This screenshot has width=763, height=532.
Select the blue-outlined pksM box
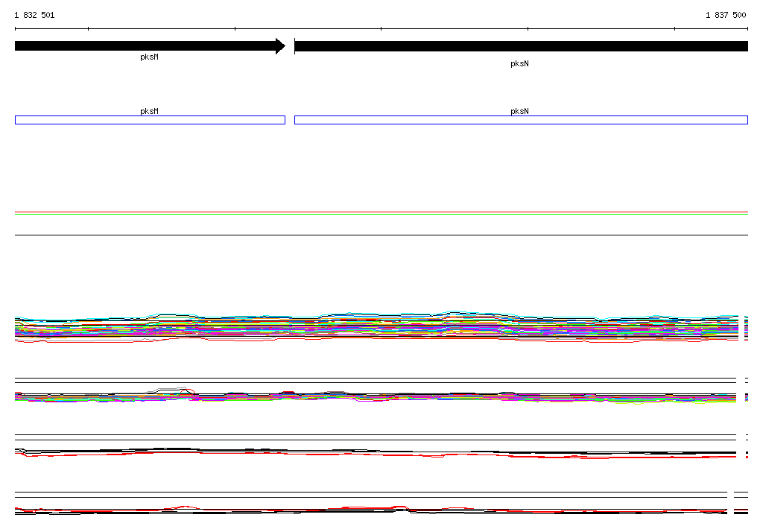[x=150, y=120]
